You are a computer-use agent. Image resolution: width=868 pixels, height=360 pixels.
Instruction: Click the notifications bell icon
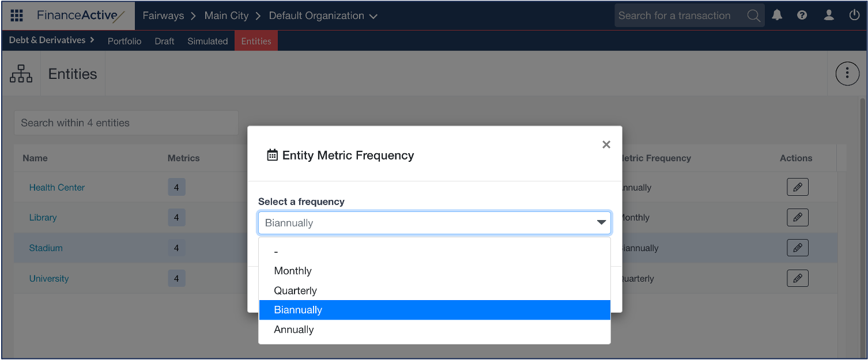click(x=777, y=16)
